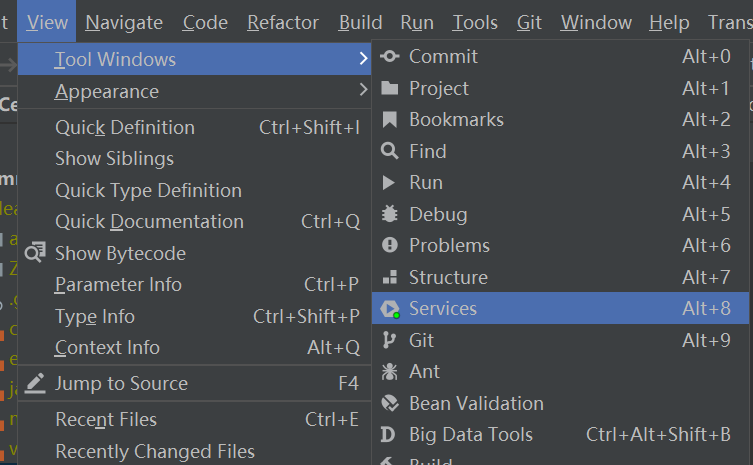This screenshot has height=465, width=753.
Task: Click the Services icon in submenu
Action: coord(390,309)
